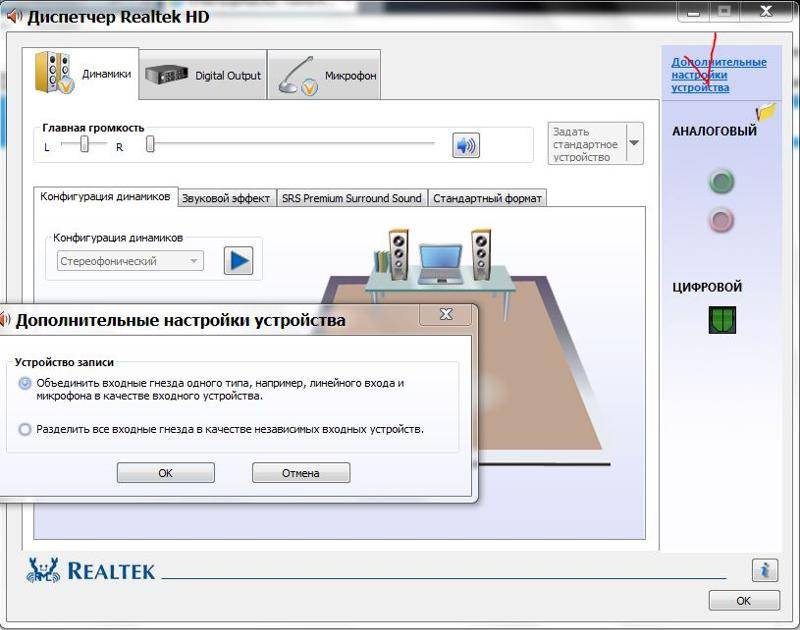This screenshot has height=630, width=800.
Task: Open the Звуковой эффект tab
Action: [x=226, y=198]
